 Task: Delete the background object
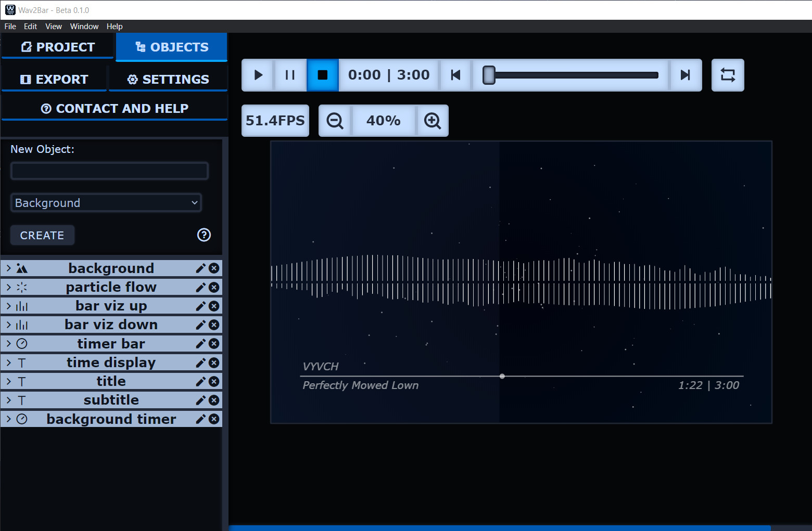(x=214, y=268)
